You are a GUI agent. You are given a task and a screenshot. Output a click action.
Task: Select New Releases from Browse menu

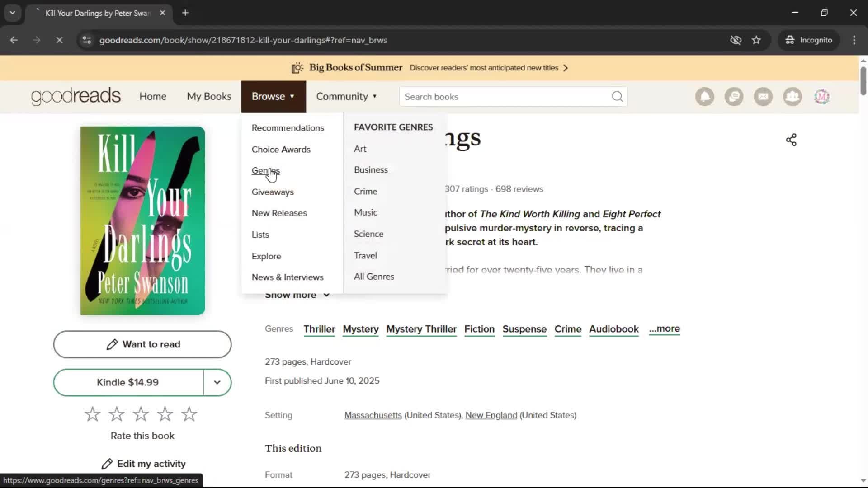coord(279,213)
